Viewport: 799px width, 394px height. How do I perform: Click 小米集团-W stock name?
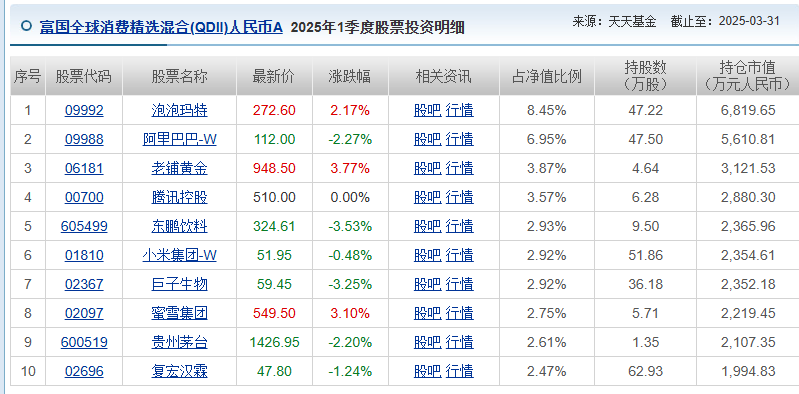[179, 255]
